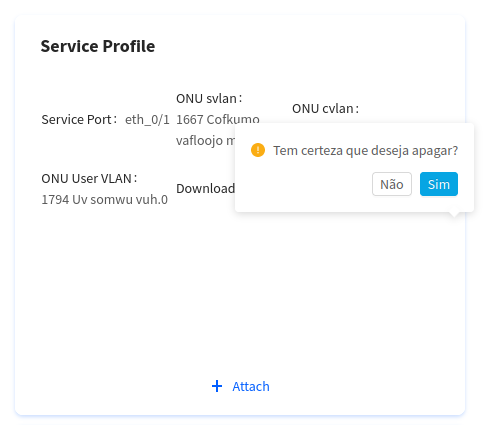The image size is (487, 425).
Task: Click the orange warning exclamation icon
Action: point(258,150)
